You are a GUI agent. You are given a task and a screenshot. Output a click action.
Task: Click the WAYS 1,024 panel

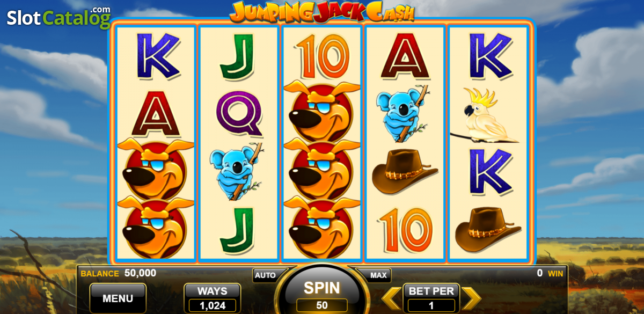coord(213,298)
